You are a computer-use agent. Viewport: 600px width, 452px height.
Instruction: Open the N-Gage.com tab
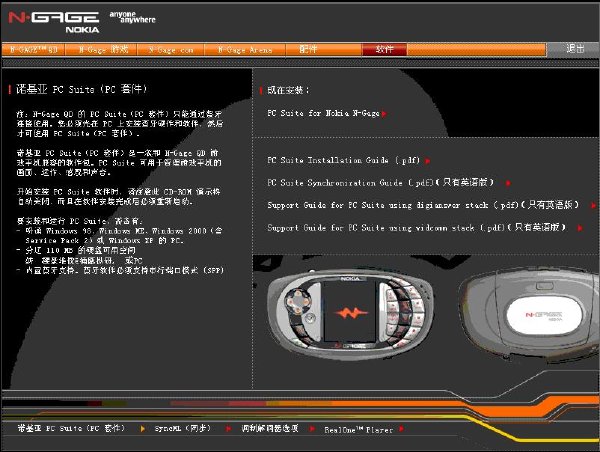(x=171, y=50)
